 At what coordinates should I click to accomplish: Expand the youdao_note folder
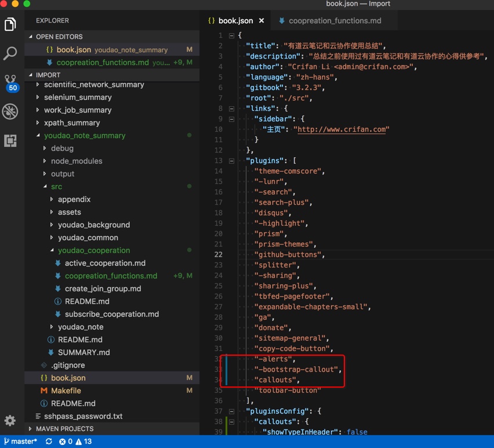point(112,327)
